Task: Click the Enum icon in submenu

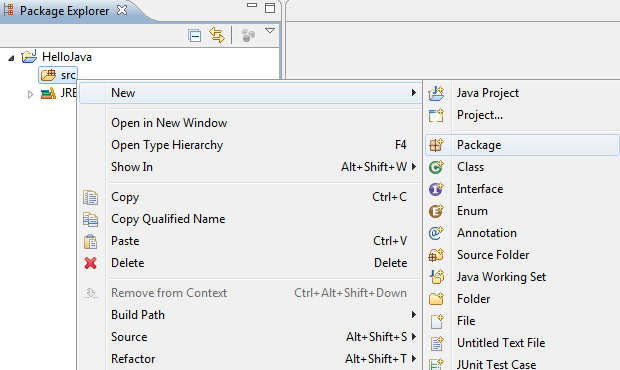Action: pyautogui.click(x=436, y=211)
